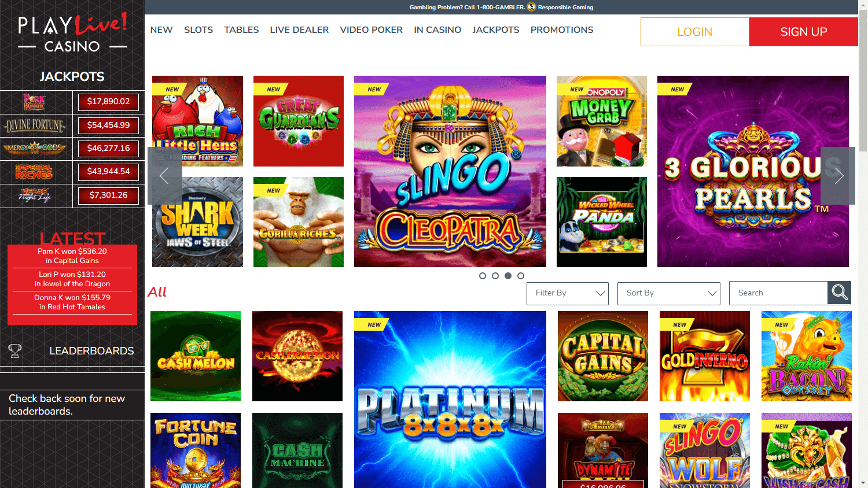
Task: Open Rakin' Bacon Odyssey game thumbnail
Action: pyautogui.click(x=807, y=356)
